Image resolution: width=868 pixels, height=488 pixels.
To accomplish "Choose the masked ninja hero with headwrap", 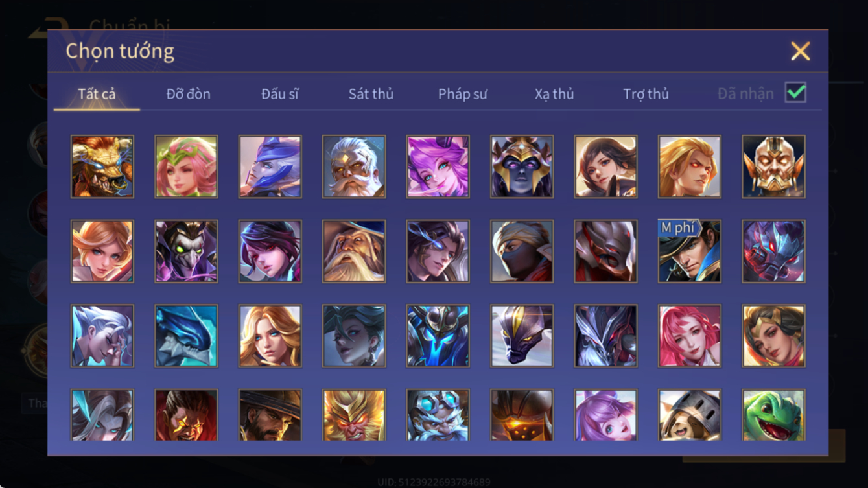I will (x=522, y=251).
